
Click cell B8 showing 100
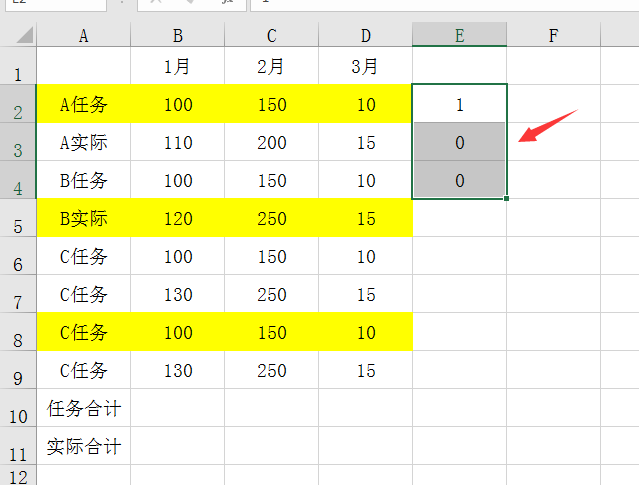pos(178,332)
